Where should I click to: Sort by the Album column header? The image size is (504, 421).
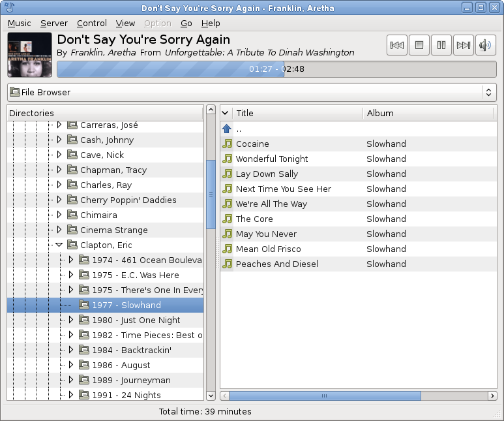428,114
